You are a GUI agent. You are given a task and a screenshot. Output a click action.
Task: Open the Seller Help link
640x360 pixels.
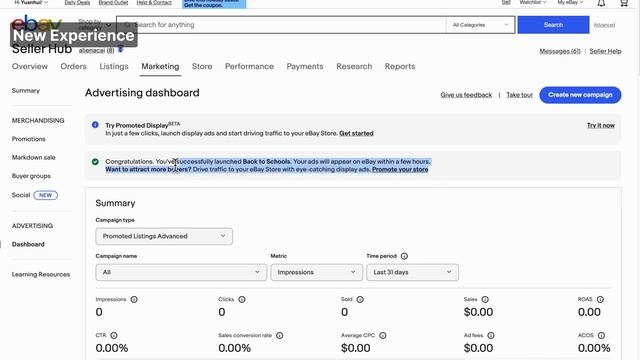(605, 51)
